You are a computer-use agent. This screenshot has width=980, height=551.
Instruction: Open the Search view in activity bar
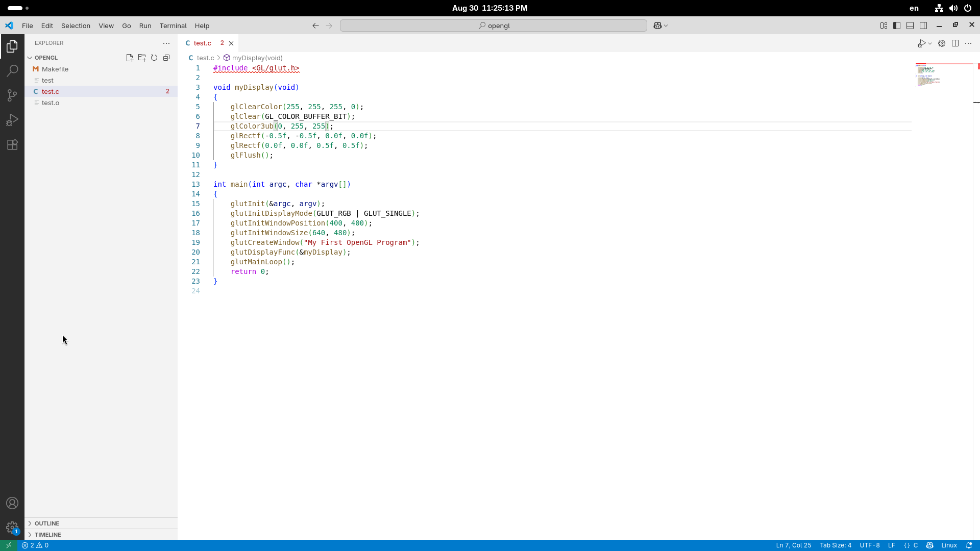[x=12, y=71]
